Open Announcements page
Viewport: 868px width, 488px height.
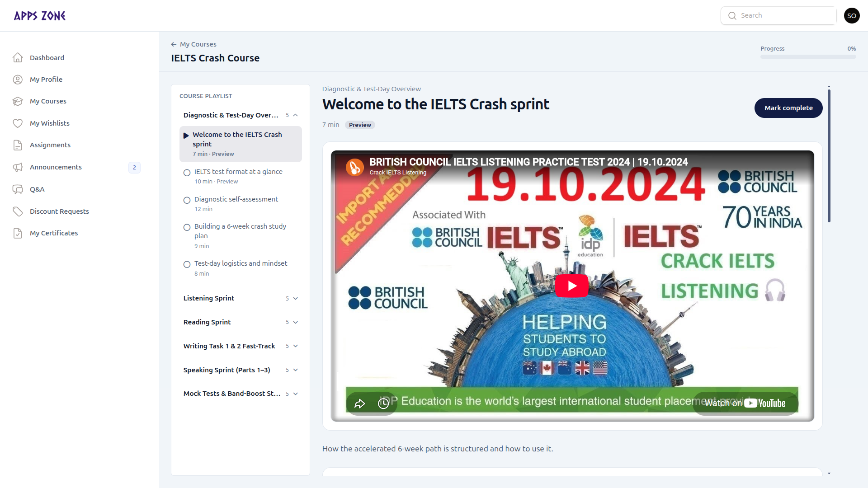point(56,167)
